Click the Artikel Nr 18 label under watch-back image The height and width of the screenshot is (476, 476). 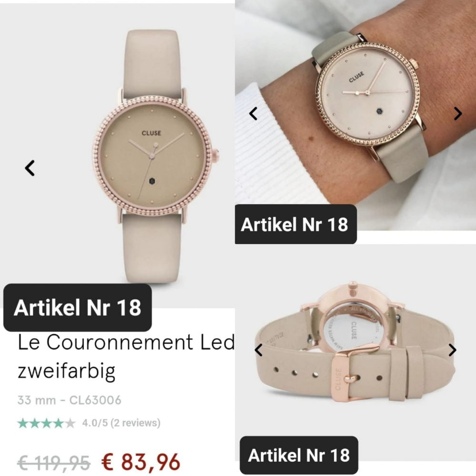299,455
